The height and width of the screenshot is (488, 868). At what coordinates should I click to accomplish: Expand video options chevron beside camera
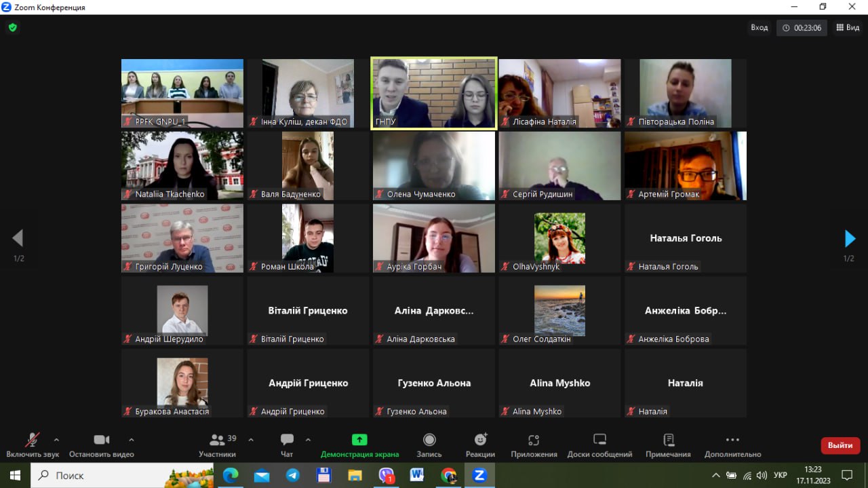132,439
